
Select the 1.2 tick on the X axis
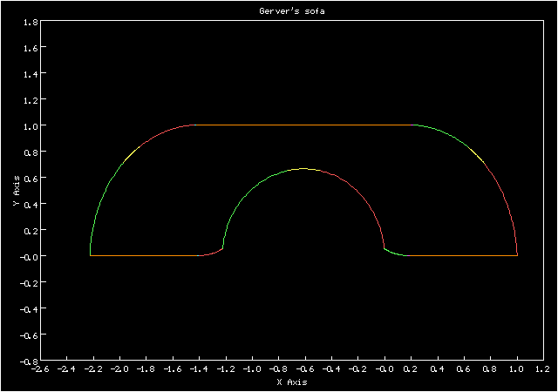[x=542, y=369]
